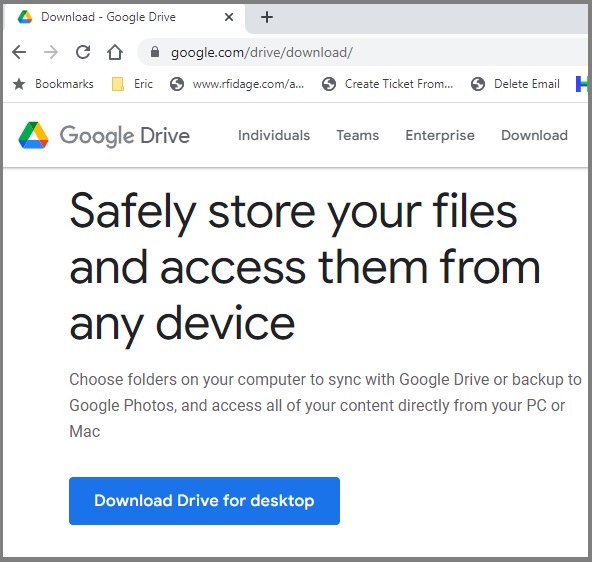The image size is (592, 563).
Task: Click the Google Drive wordmark
Action: coord(125,136)
